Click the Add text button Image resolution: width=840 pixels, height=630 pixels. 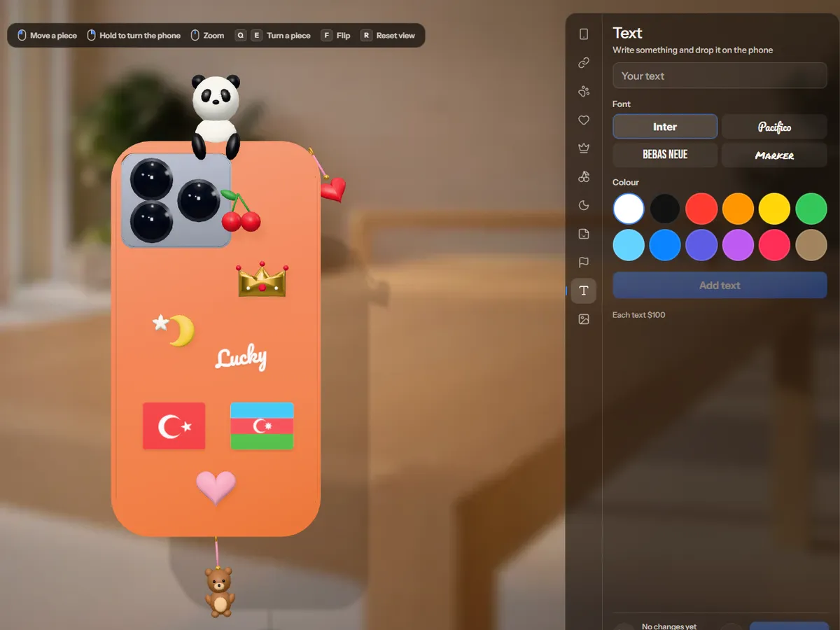point(720,286)
